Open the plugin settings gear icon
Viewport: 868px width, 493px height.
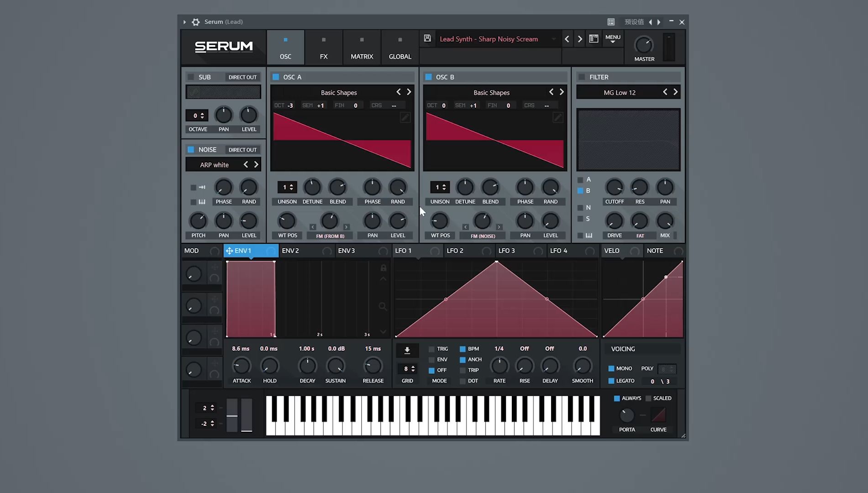(x=196, y=22)
